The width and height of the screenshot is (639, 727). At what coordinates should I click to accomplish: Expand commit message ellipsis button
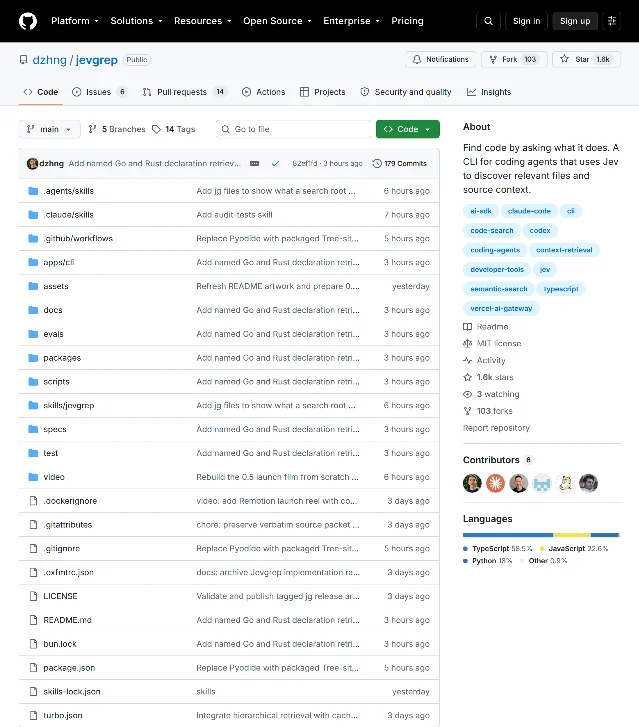tap(254, 163)
